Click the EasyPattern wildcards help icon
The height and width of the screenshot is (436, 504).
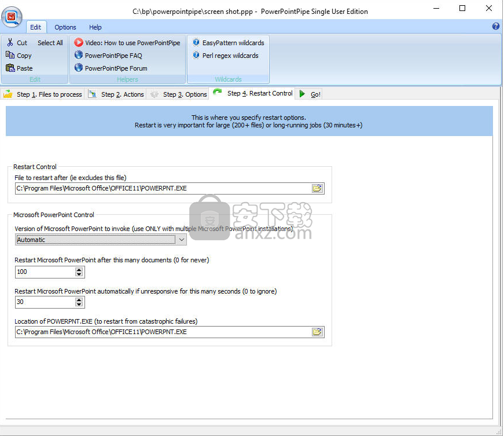(x=196, y=42)
